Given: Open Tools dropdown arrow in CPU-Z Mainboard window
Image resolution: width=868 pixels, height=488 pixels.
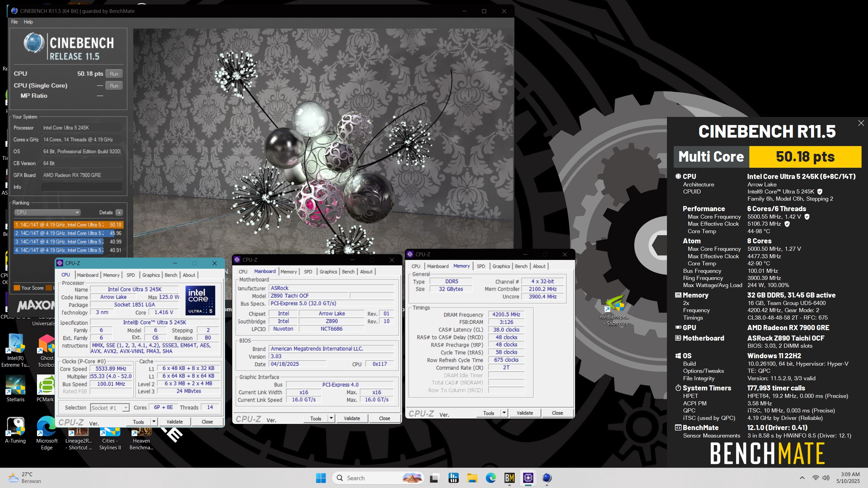Looking at the screenshot, I should coord(331,418).
